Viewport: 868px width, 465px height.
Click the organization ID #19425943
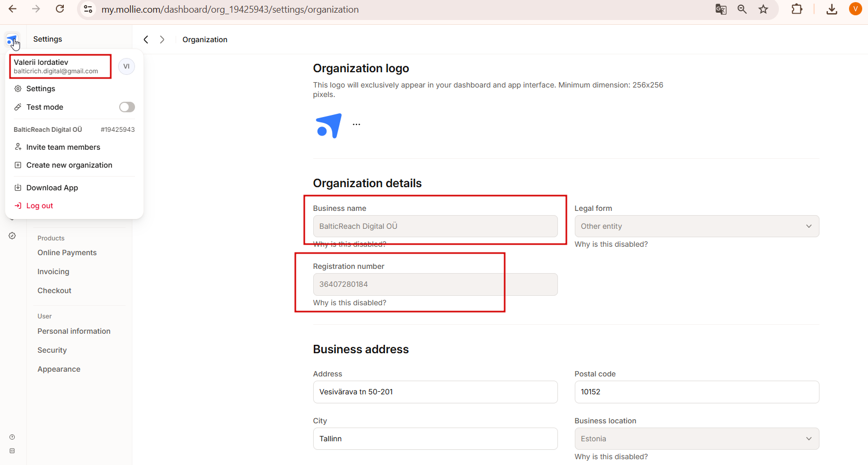(118, 129)
